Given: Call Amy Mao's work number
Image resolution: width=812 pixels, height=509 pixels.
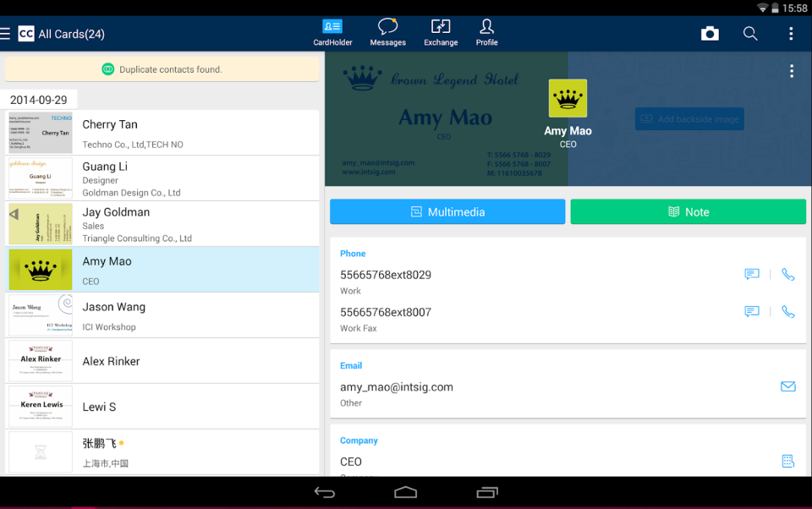Looking at the screenshot, I should tap(788, 274).
